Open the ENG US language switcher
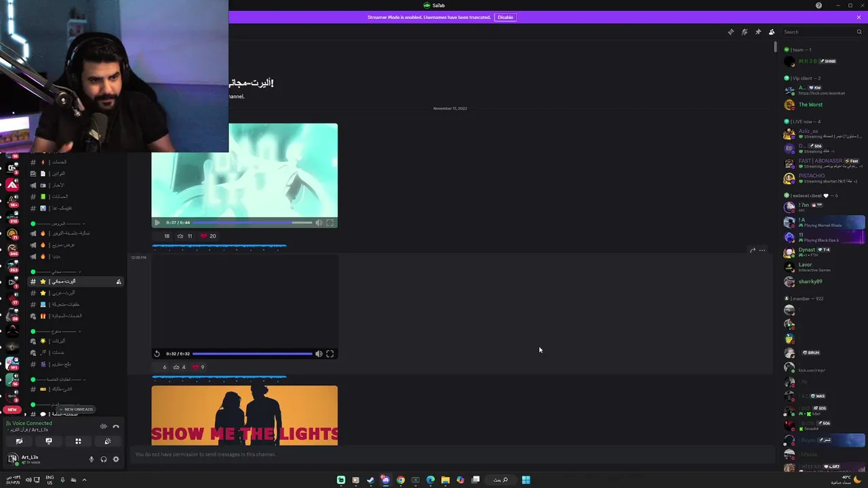Screen dimensions: 868x488 pos(50,480)
